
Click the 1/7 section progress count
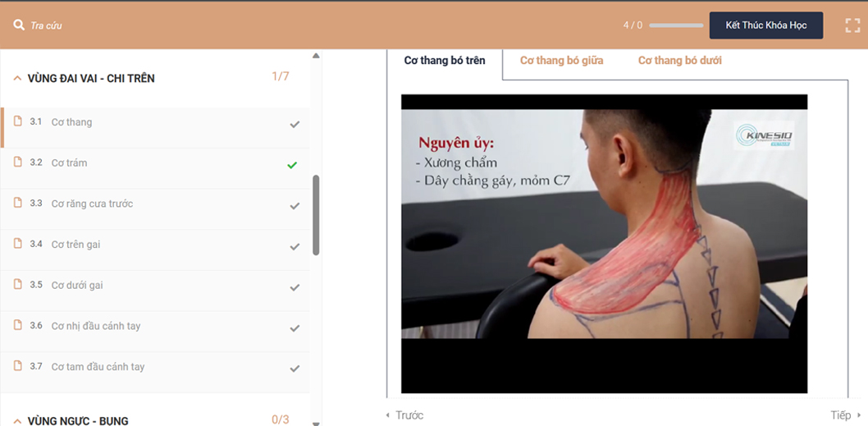(x=280, y=76)
